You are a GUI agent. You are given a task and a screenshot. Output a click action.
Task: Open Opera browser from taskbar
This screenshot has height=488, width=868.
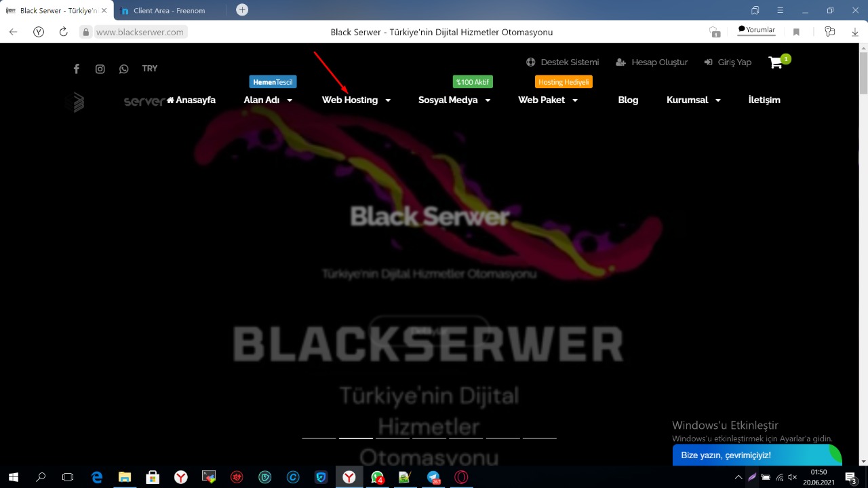[x=461, y=477]
